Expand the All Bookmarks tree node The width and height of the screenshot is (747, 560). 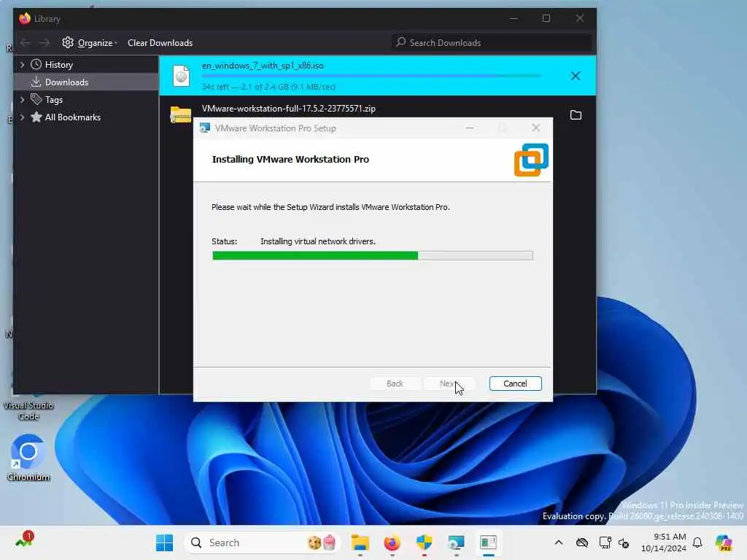[22, 117]
